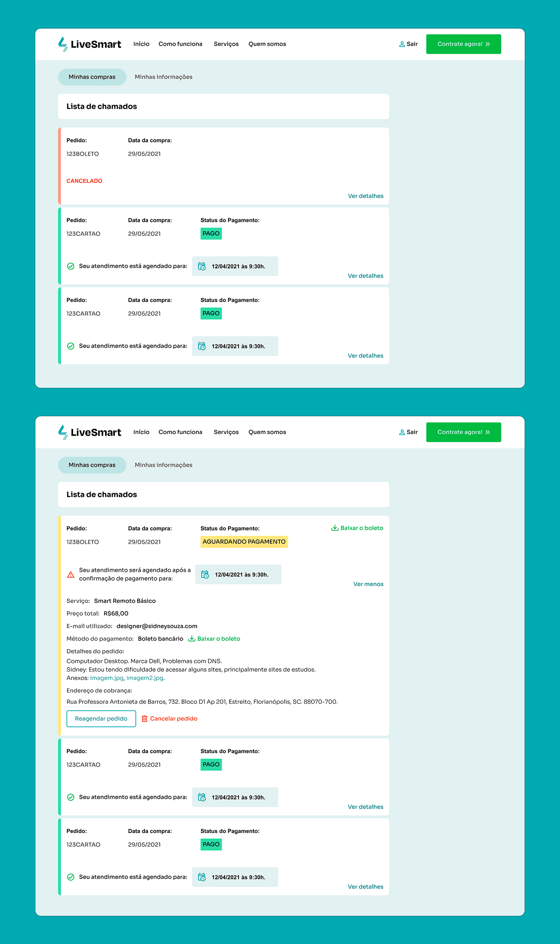Click the PAGO badge in first 123CARTAO card, upper screen

point(211,234)
